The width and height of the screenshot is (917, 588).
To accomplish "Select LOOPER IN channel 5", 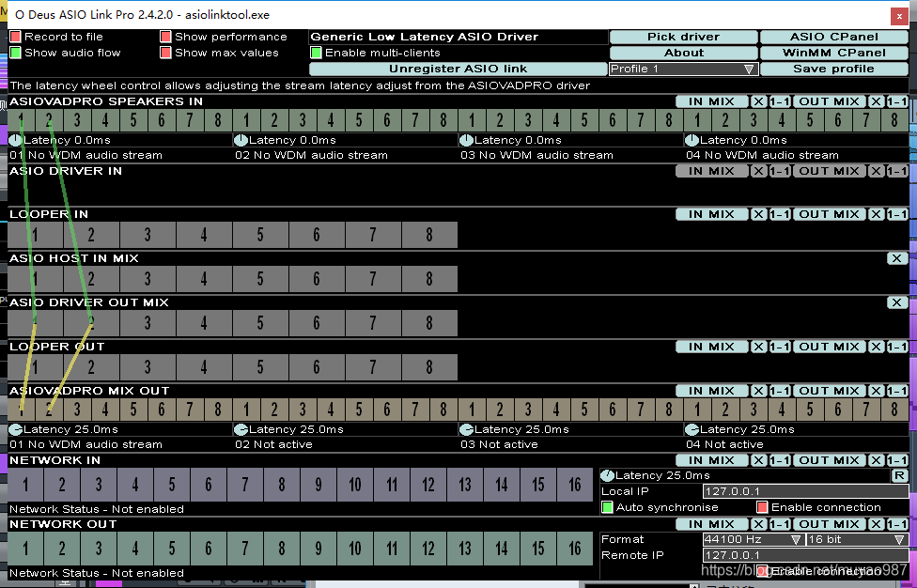I will tap(260, 235).
